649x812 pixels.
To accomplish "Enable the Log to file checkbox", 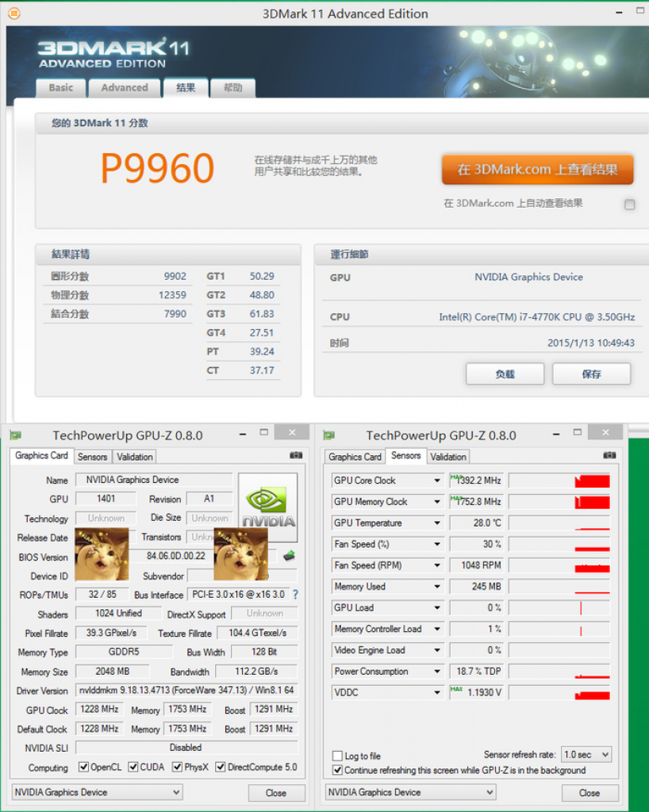I will pos(337,756).
